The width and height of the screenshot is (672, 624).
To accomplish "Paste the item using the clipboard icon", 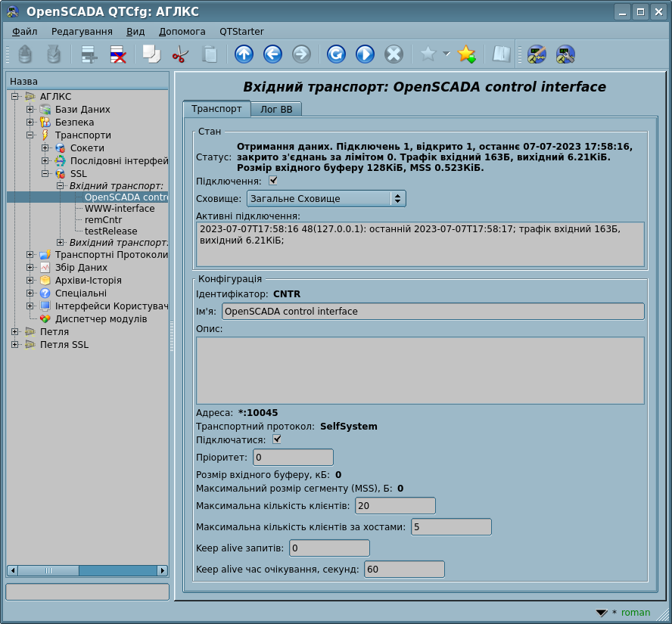I will (209, 54).
